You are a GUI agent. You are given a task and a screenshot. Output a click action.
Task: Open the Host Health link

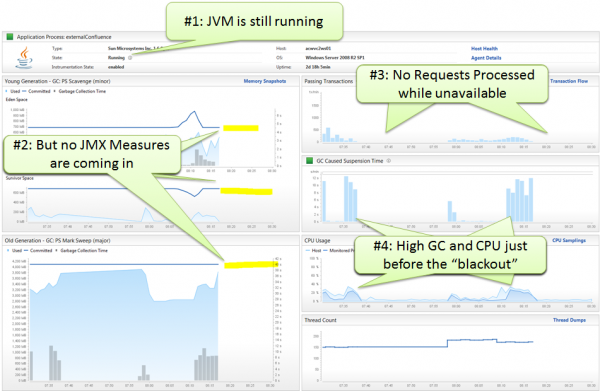(484, 49)
